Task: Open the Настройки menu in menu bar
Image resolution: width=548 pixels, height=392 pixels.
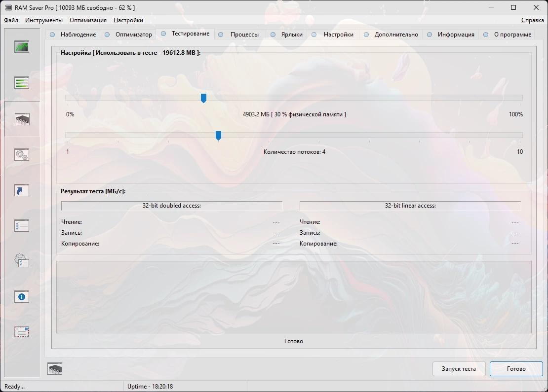Action: pos(128,20)
